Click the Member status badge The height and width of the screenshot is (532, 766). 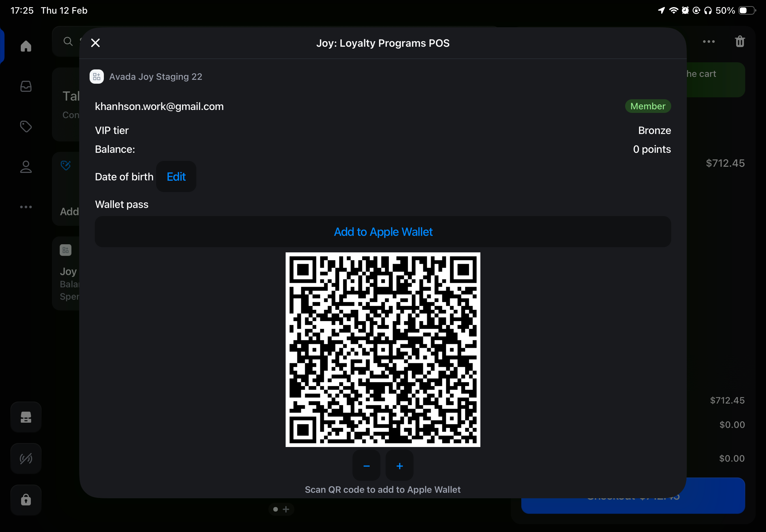(648, 106)
